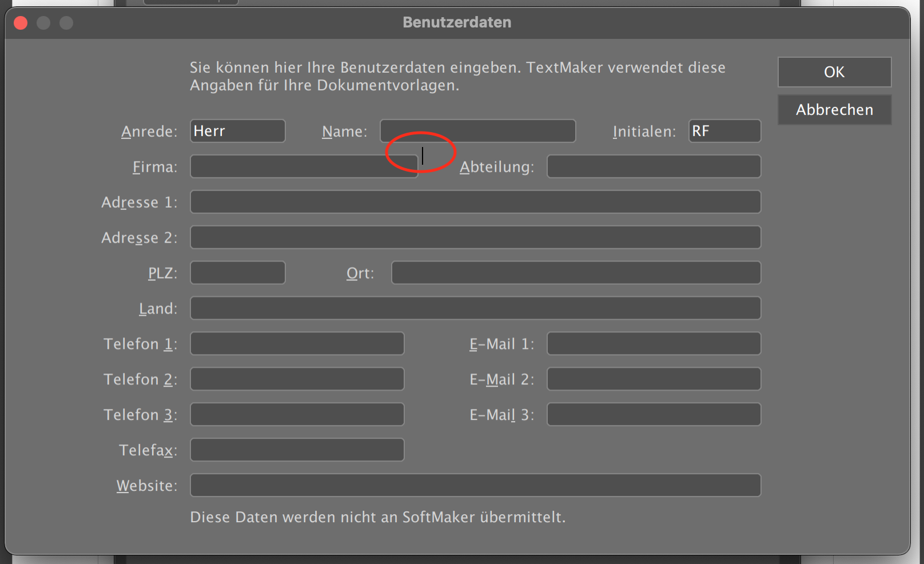Click the OK button

coord(834,72)
